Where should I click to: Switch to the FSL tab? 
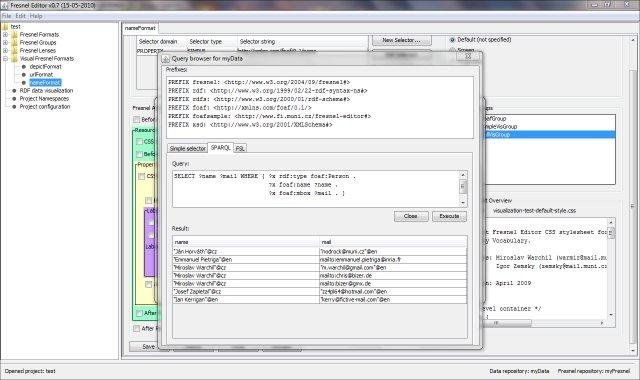pyautogui.click(x=240, y=149)
